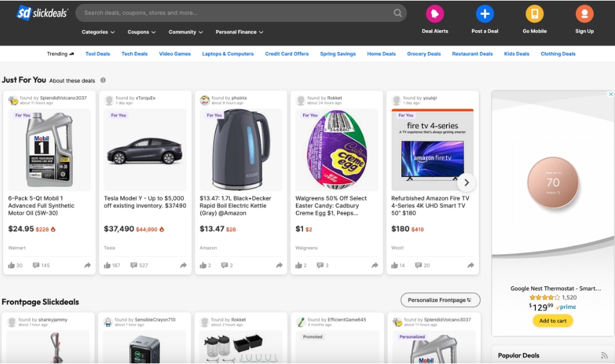Open Refurbished Amazon Fire TV deal title
Viewport: 615px width, 364px height.
[x=430, y=205]
